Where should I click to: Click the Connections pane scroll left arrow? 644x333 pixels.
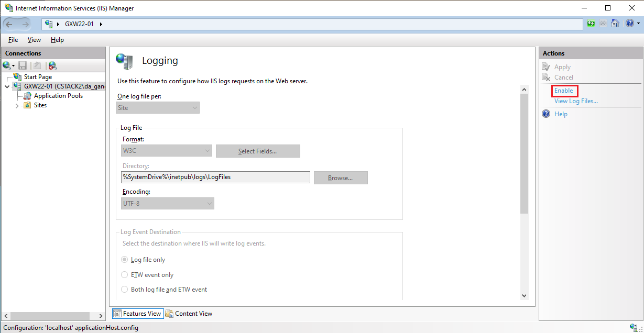coord(6,316)
